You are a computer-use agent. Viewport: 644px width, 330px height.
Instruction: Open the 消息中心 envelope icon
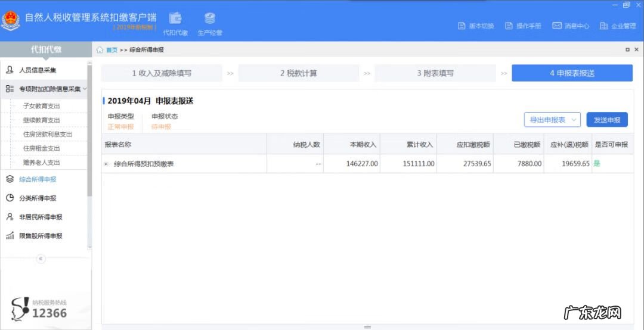[x=556, y=26]
